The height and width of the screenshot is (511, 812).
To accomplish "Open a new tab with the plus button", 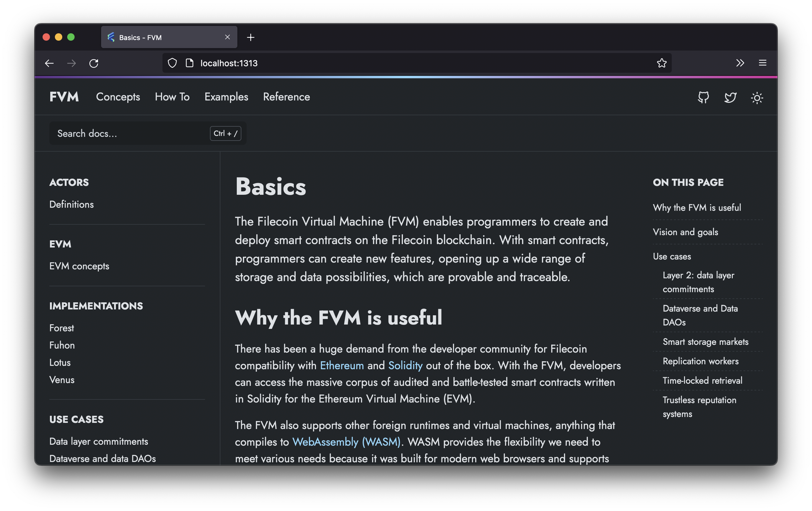I will click(251, 37).
